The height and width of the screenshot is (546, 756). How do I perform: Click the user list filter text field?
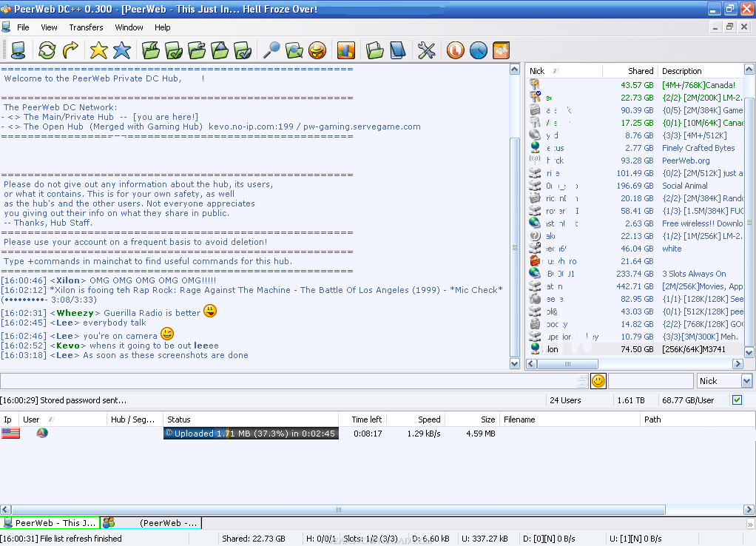coord(650,381)
